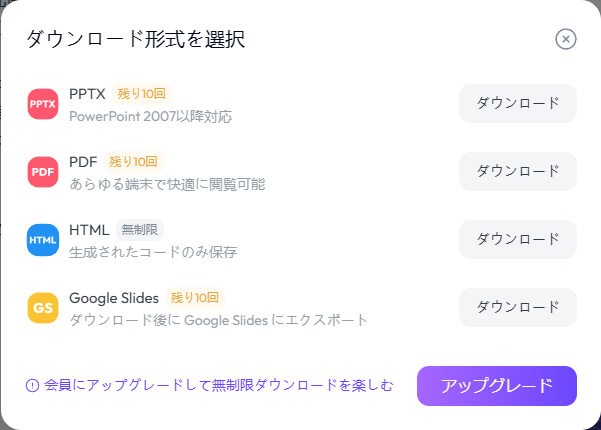Select the HTML format title text
The image size is (601, 430).
tap(89, 230)
